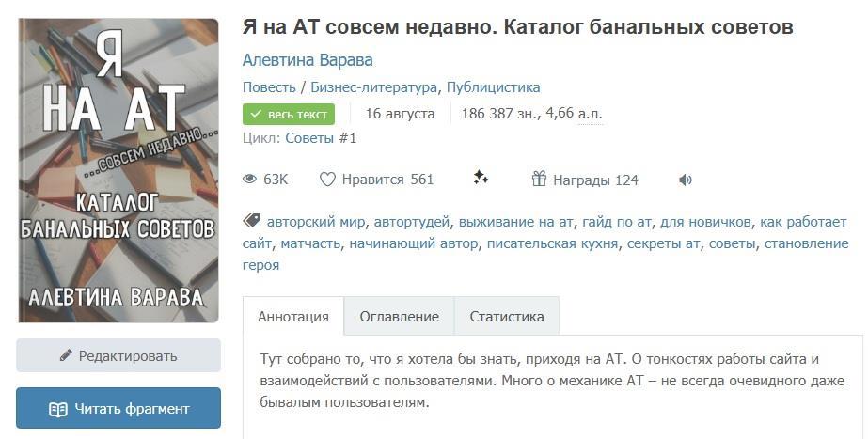This screenshot has height=439, width=868.
Task: Switch to the Оглавление tab
Action: pyautogui.click(x=399, y=317)
